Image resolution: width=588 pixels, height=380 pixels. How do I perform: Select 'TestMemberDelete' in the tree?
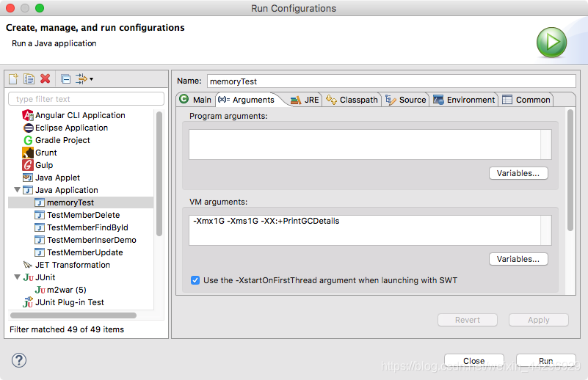83,215
